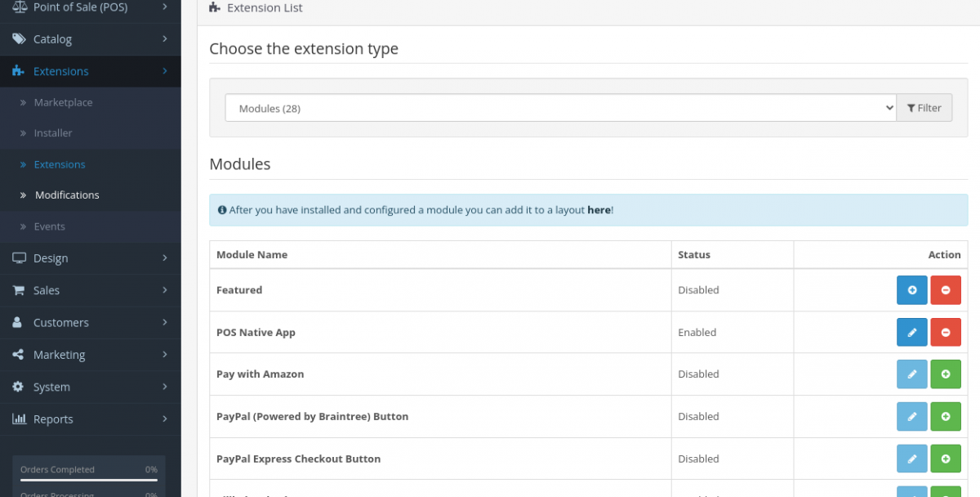Uninstall the POS Native App module
The width and height of the screenshot is (980, 497).
tap(946, 333)
